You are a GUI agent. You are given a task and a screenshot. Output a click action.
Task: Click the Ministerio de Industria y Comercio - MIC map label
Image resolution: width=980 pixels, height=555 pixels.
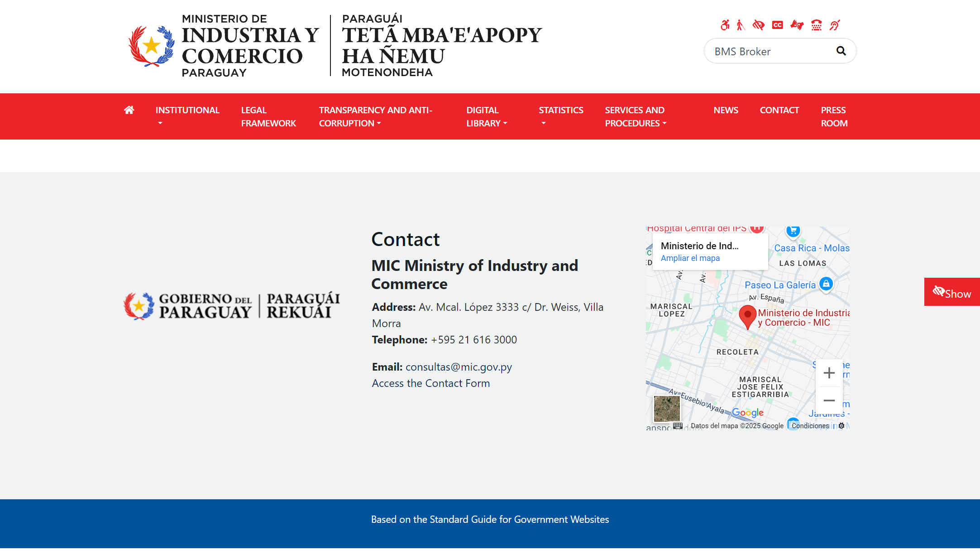point(803,318)
